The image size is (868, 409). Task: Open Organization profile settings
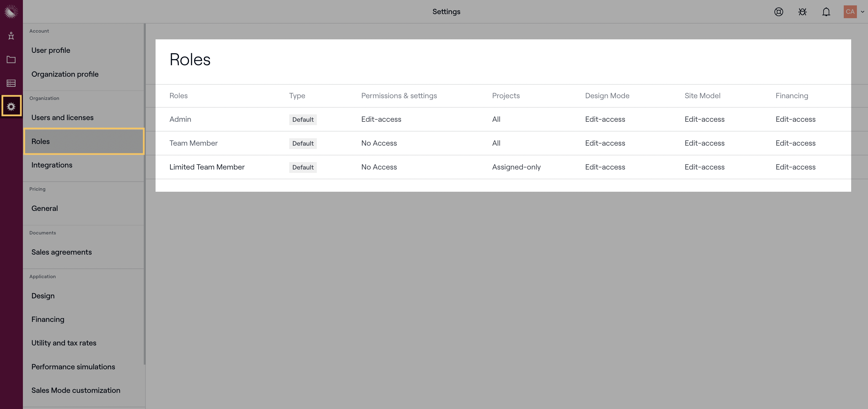pos(65,74)
